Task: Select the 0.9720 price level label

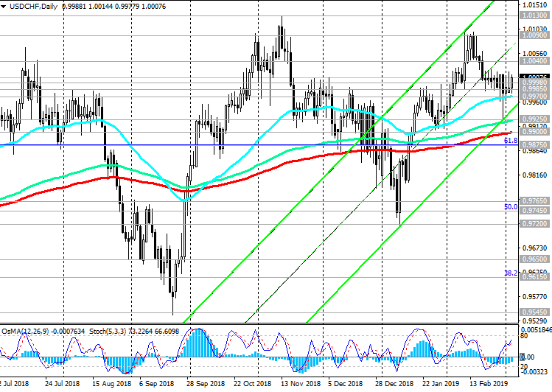Action: coord(534,223)
